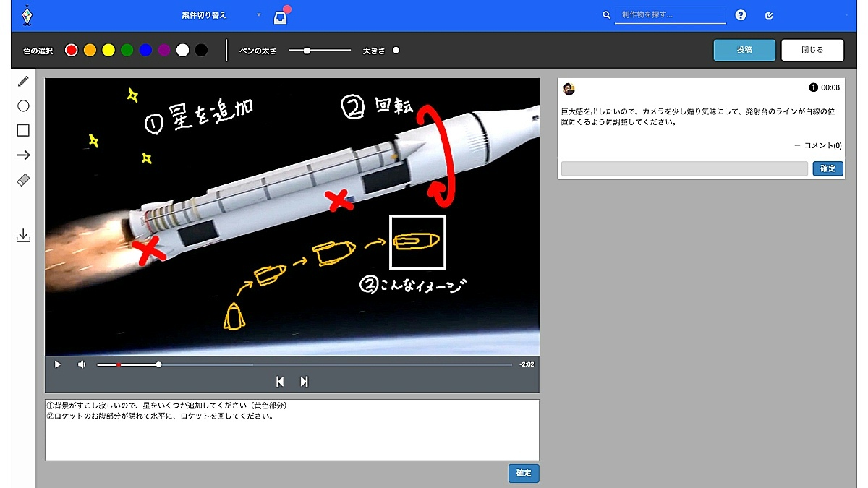Screen dimensions: 868x488
Task: Skip to the next frame
Action: tap(305, 382)
